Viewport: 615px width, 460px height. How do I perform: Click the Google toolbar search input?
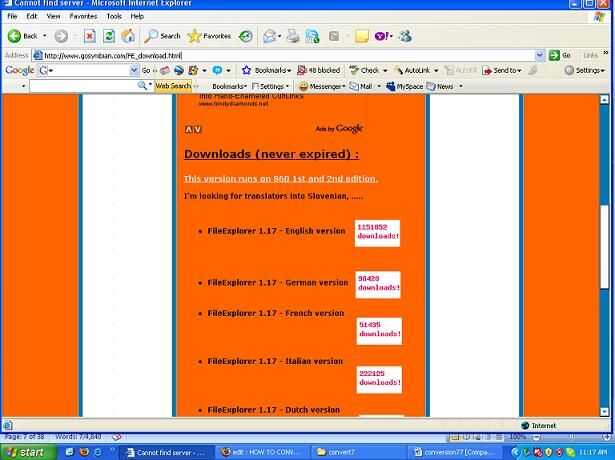[89, 71]
